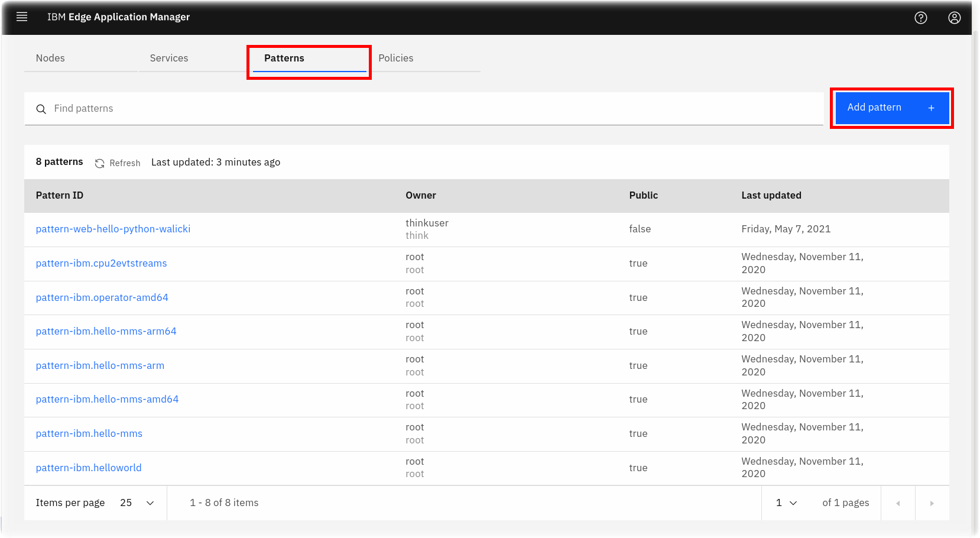The height and width of the screenshot is (538, 980).
Task: Click the Refresh icon for patterns
Action: coord(100,163)
